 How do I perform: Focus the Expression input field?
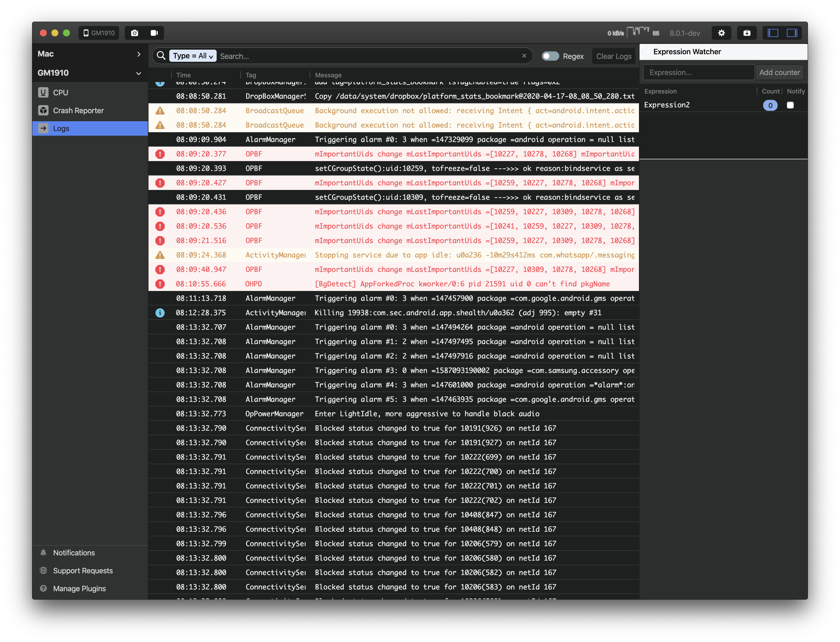[698, 72]
